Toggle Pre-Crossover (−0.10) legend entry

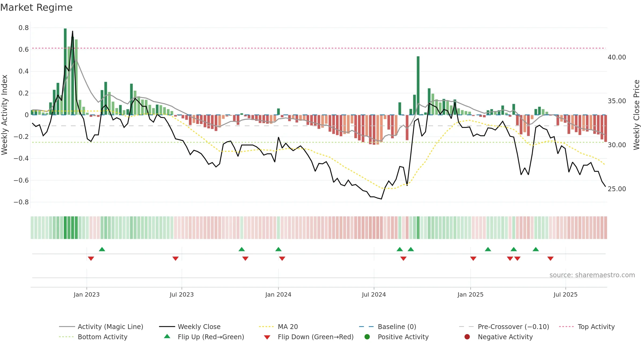tap(504, 327)
